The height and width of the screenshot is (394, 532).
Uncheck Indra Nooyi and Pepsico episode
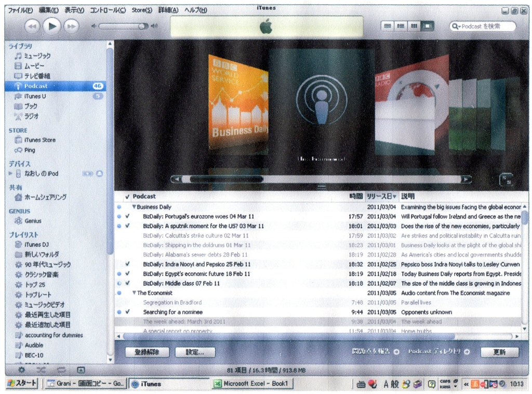128,264
